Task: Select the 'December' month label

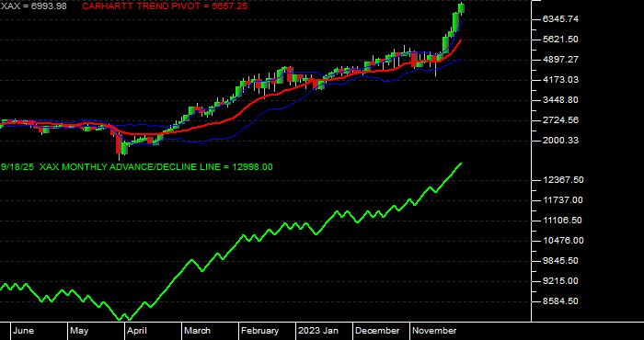Action: click(377, 331)
